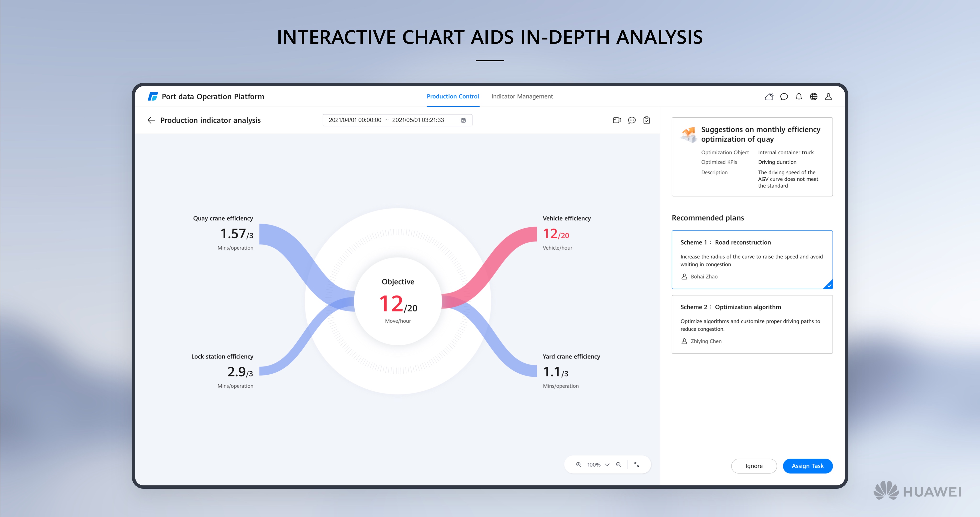Click the video camera icon
980x517 pixels.
tap(617, 120)
